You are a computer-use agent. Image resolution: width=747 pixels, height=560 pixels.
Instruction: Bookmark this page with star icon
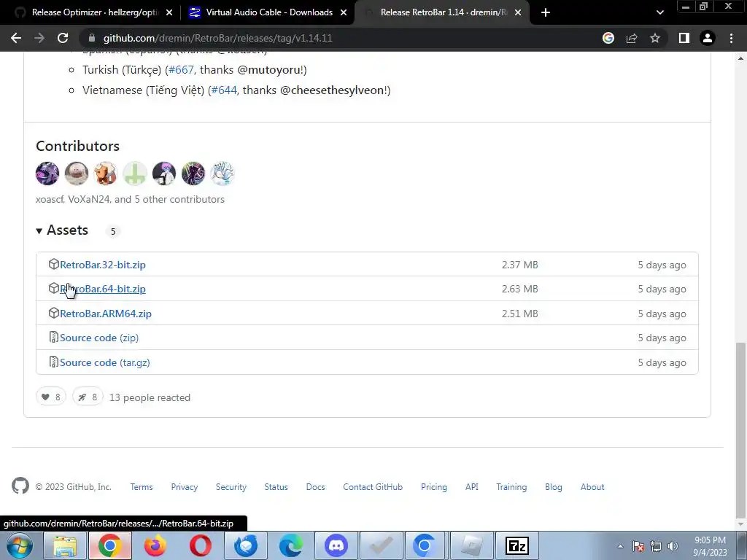click(x=655, y=38)
